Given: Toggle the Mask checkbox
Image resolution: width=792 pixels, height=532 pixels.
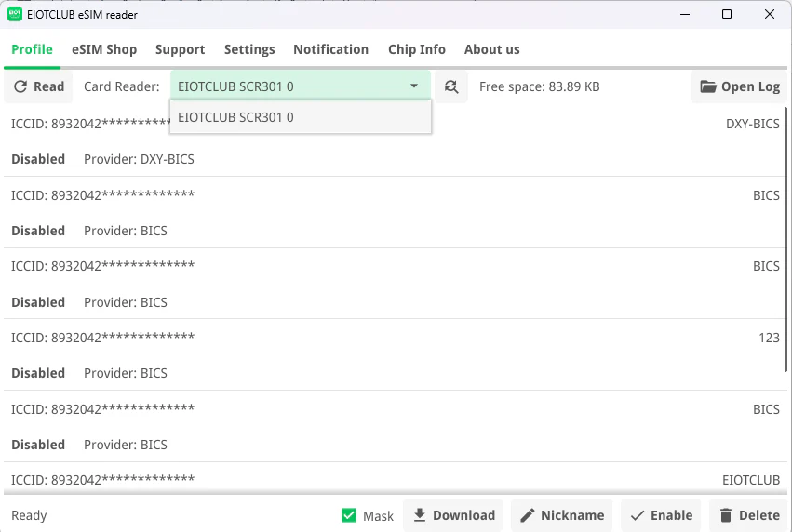Looking at the screenshot, I should [349, 515].
